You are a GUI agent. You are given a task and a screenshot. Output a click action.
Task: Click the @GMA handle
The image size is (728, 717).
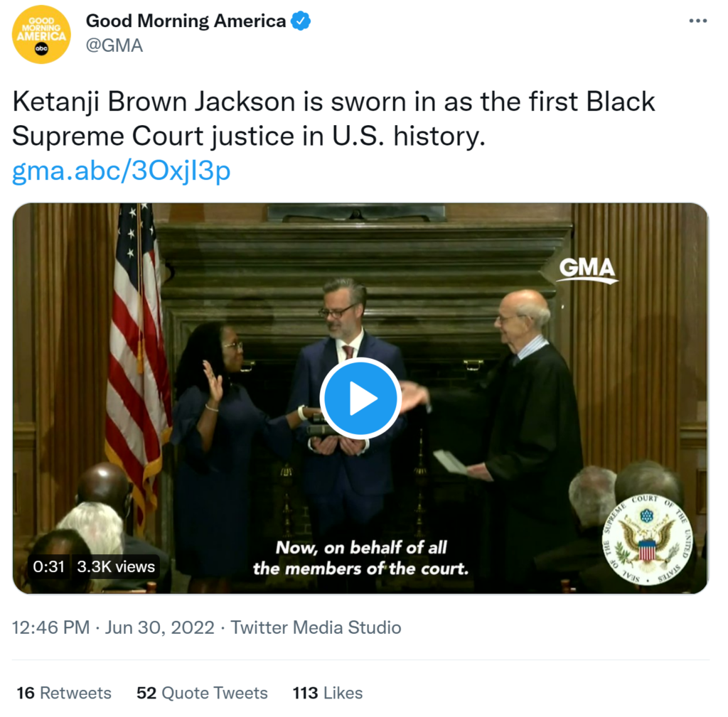click(x=114, y=45)
